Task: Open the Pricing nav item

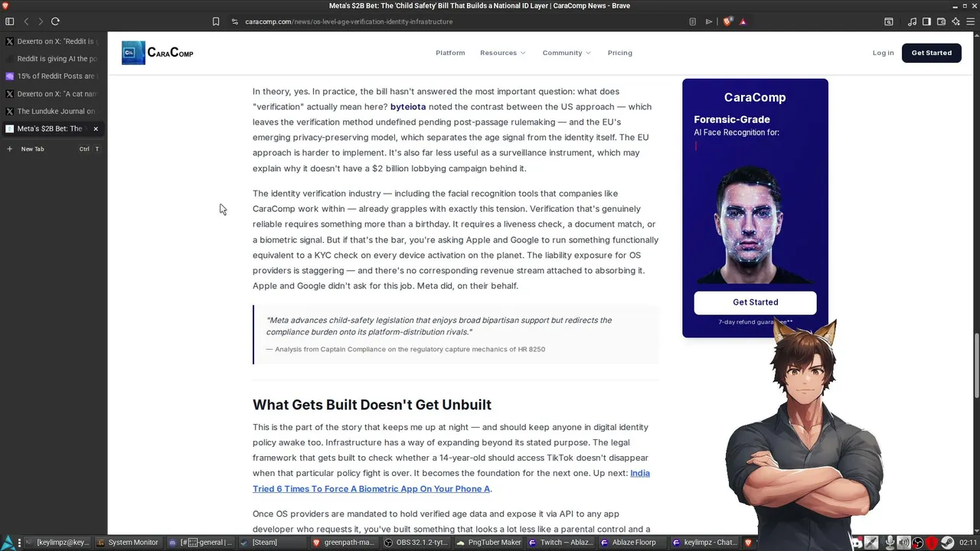Action: pyautogui.click(x=620, y=53)
